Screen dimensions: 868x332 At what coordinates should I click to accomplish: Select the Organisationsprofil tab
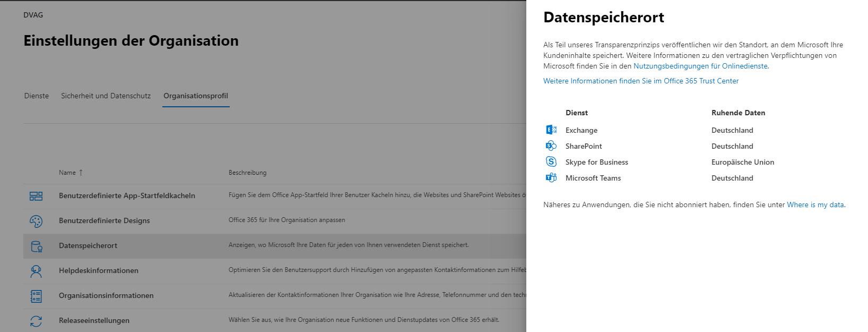196,96
